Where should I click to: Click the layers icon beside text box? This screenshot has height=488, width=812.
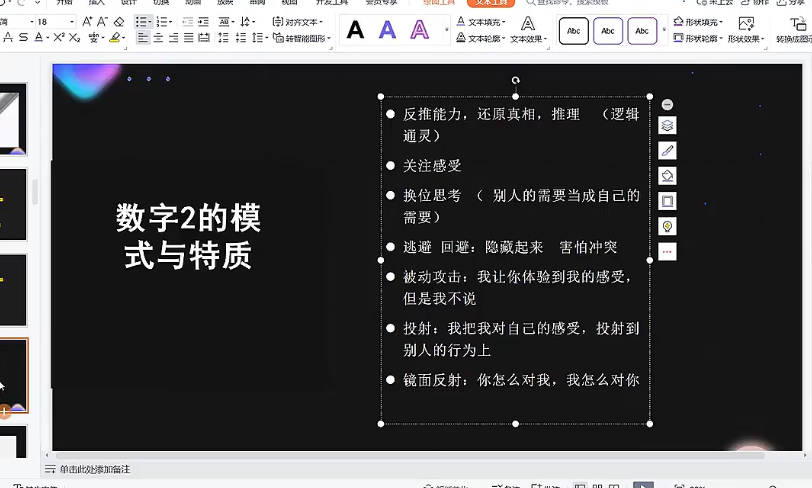668,126
